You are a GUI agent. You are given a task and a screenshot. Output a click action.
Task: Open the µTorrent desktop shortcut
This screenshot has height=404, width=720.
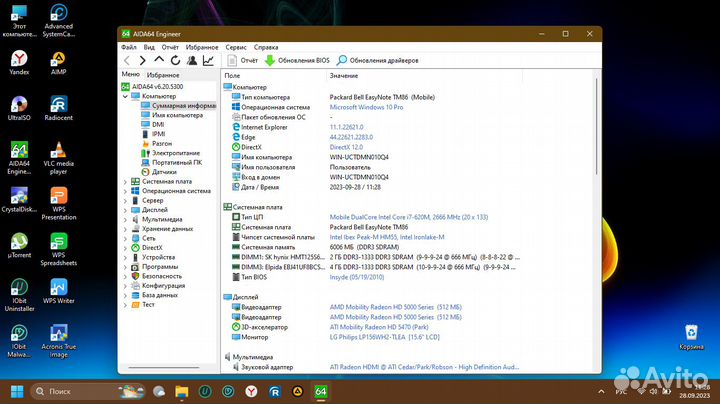[x=19, y=246]
